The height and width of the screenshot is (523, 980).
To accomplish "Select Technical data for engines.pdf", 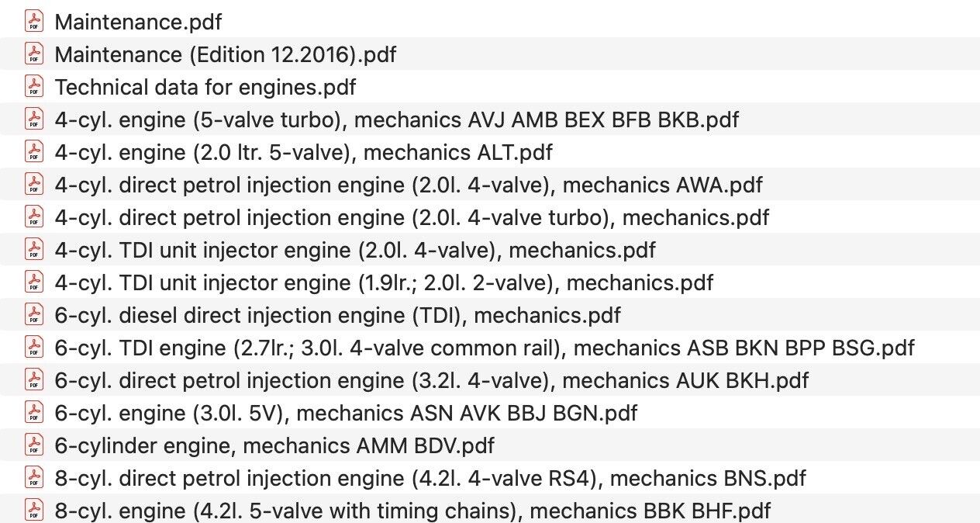I will coord(205,87).
